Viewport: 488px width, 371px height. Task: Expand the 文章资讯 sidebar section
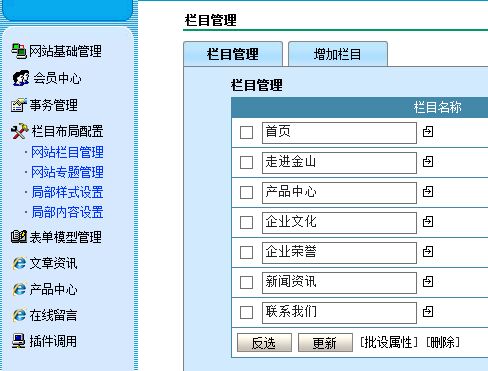click(x=53, y=263)
